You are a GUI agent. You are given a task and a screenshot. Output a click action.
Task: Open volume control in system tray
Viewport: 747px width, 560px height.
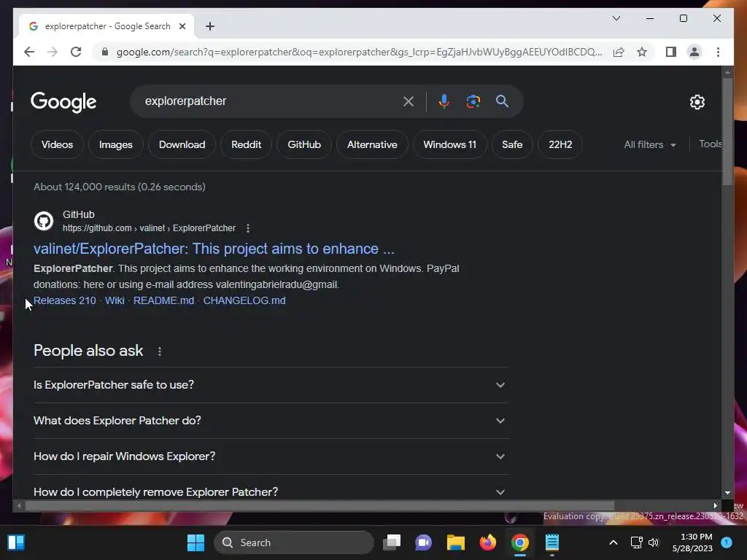tap(654, 542)
